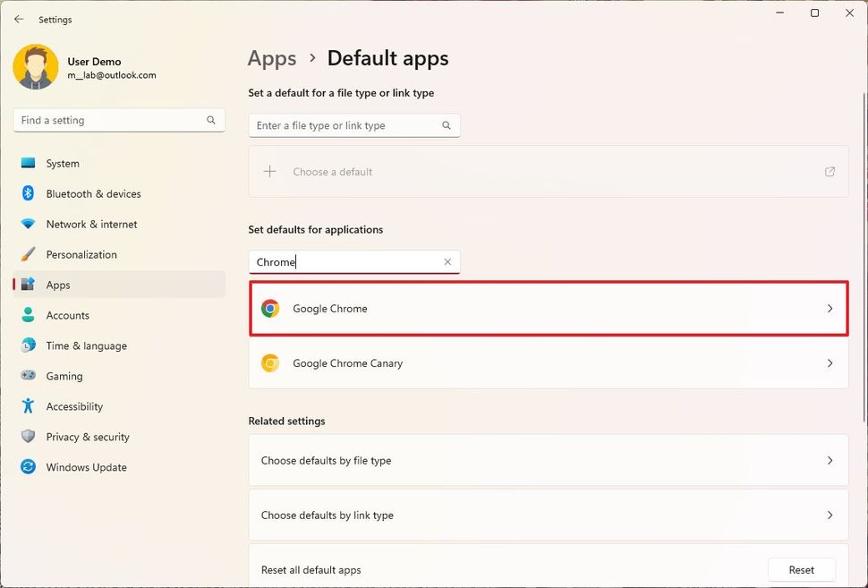Open Choose defaults by link type

548,516
